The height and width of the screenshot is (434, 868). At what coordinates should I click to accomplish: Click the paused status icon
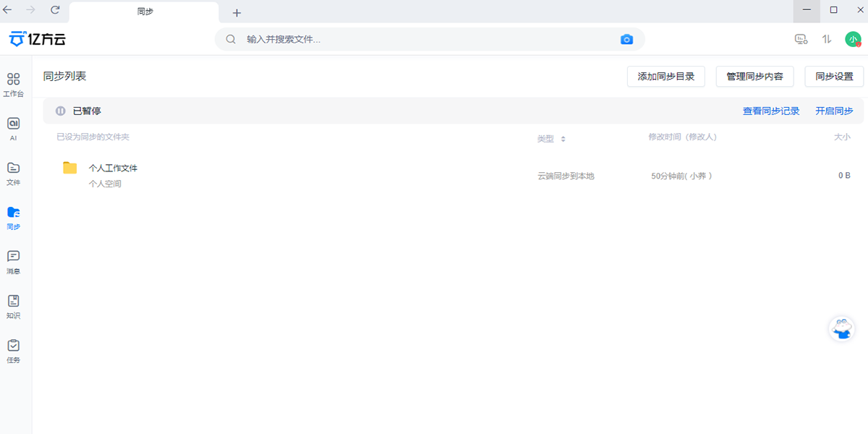click(61, 111)
